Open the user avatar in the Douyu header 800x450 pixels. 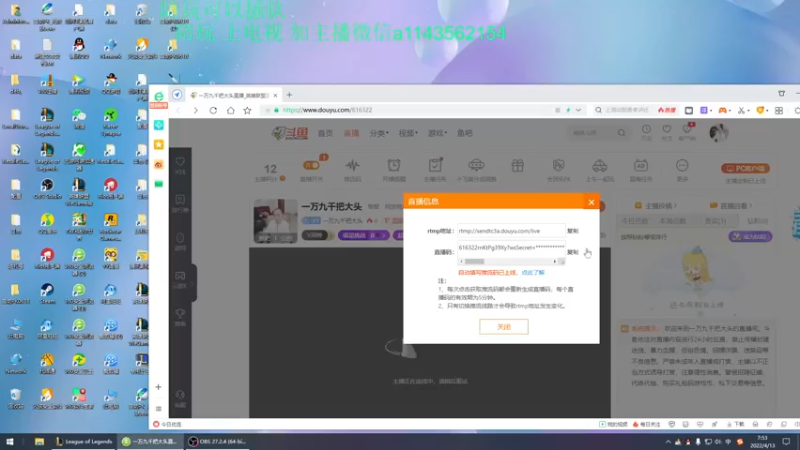(x=719, y=133)
